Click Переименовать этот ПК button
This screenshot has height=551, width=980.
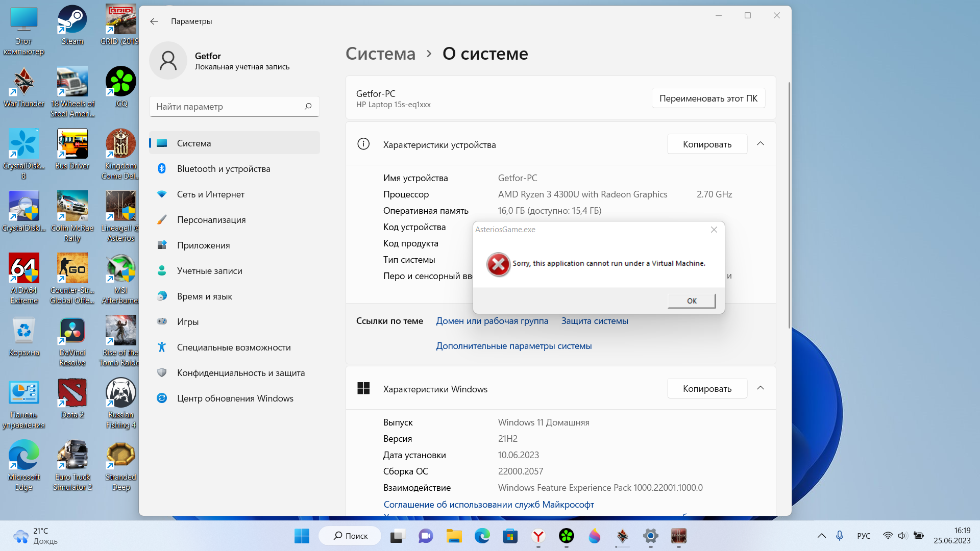(708, 98)
